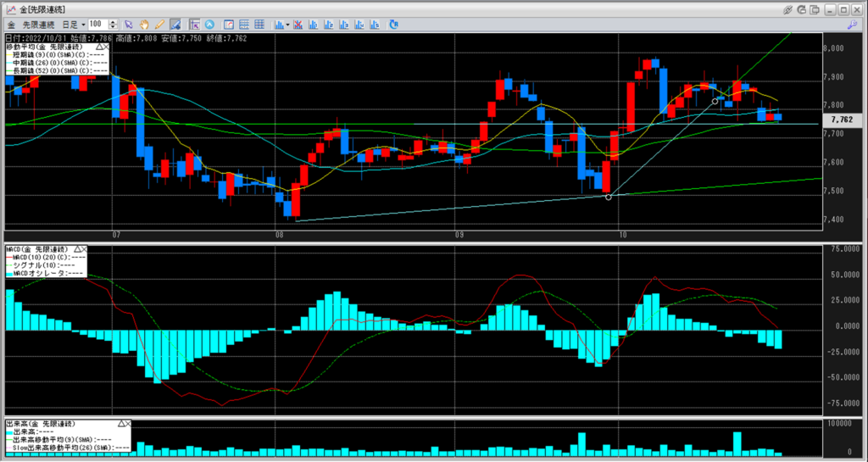The image size is (868, 462).
Task: Select the arrow pointer tool
Action: pos(129,25)
